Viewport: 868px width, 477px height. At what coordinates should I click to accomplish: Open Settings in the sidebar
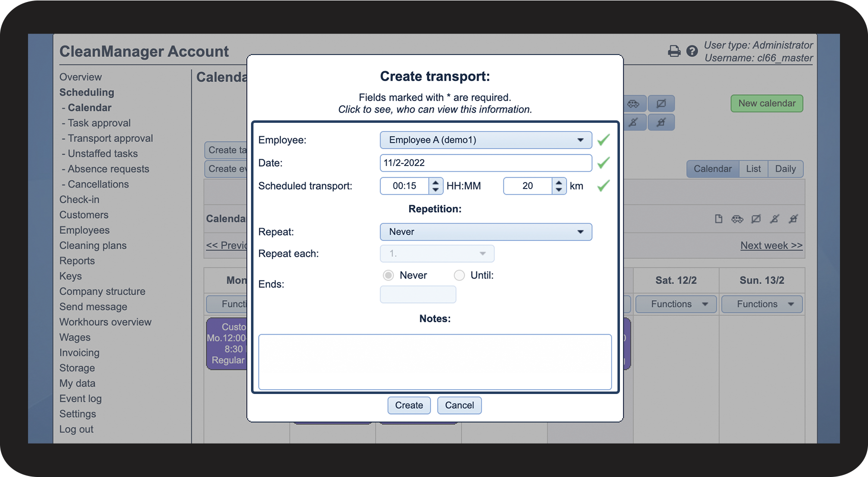(x=78, y=414)
